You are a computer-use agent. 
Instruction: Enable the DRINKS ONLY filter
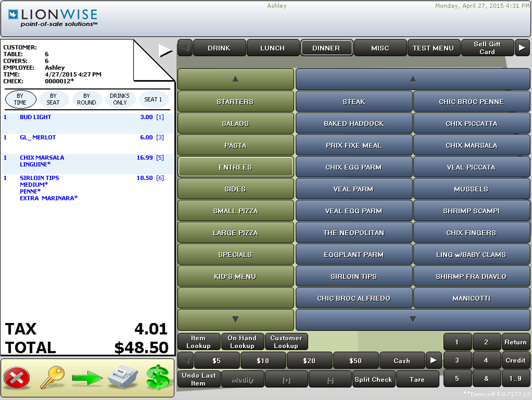point(120,99)
